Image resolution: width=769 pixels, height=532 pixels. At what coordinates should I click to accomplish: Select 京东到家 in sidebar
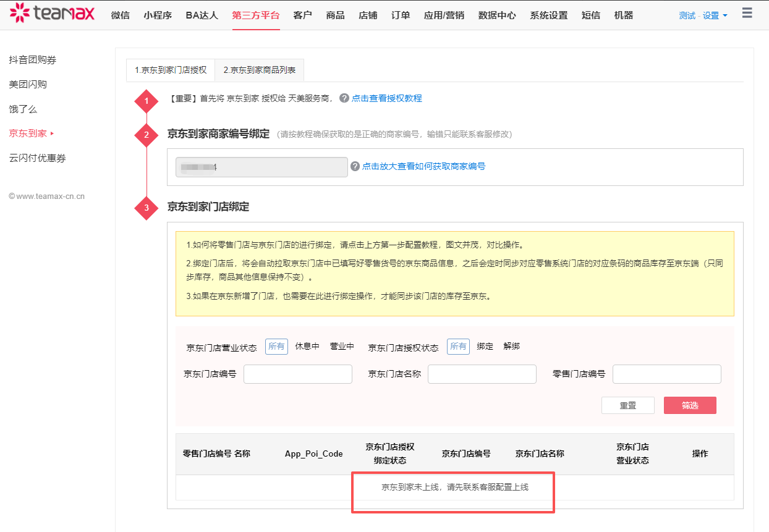click(x=28, y=133)
